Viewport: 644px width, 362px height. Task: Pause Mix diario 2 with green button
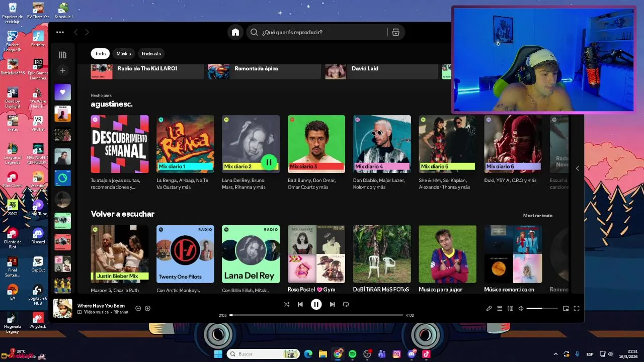pos(269,162)
